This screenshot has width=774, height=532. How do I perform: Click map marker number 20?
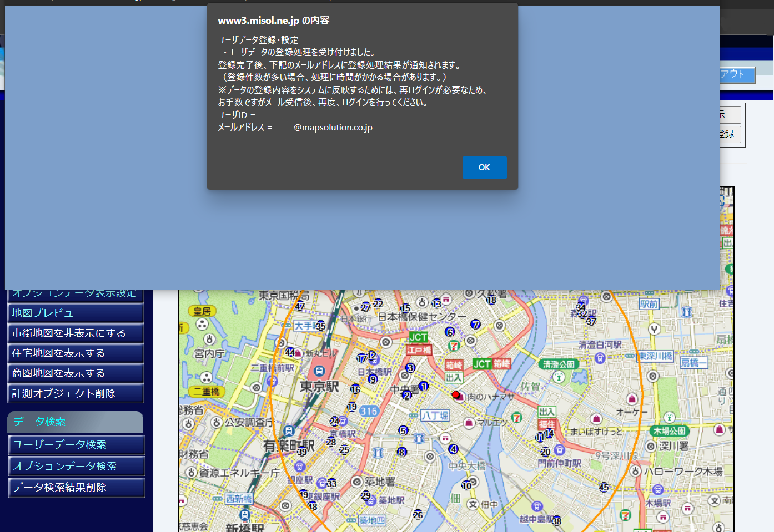545,452
